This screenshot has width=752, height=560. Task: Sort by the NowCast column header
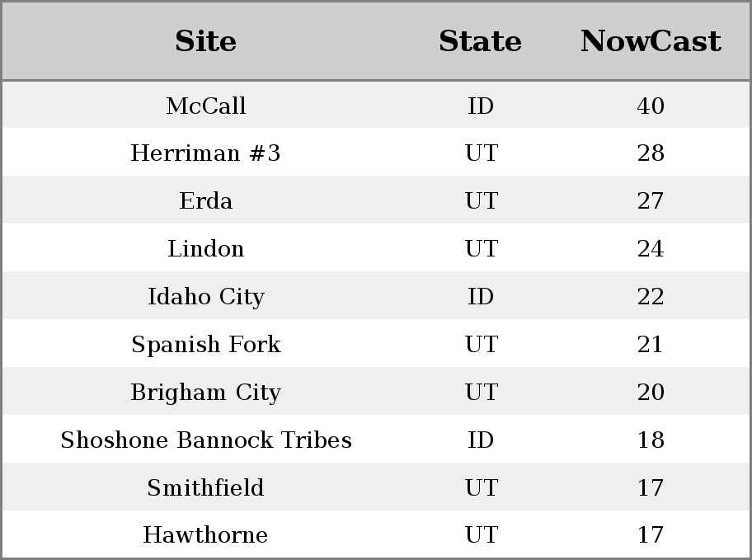(x=651, y=41)
